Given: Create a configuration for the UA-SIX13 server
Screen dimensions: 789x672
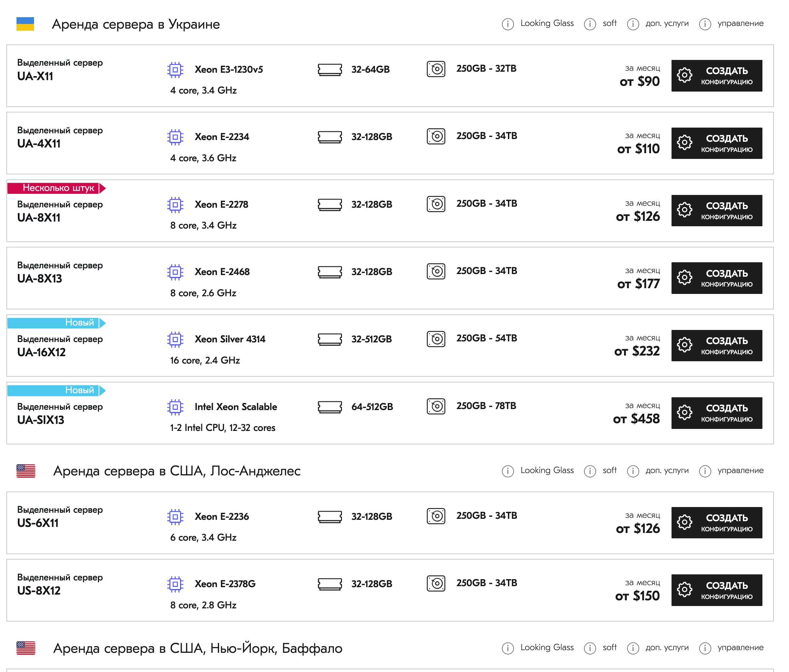Looking at the screenshot, I should [x=717, y=413].
